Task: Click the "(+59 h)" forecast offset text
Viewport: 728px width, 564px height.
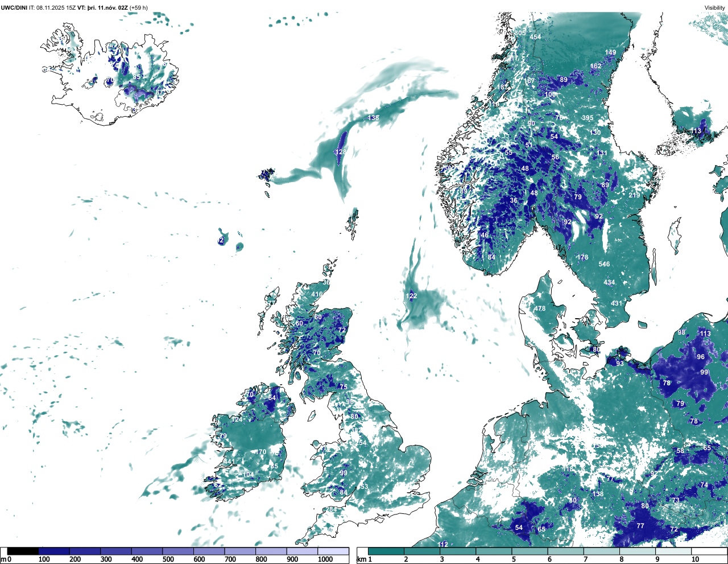Action: 138,8
